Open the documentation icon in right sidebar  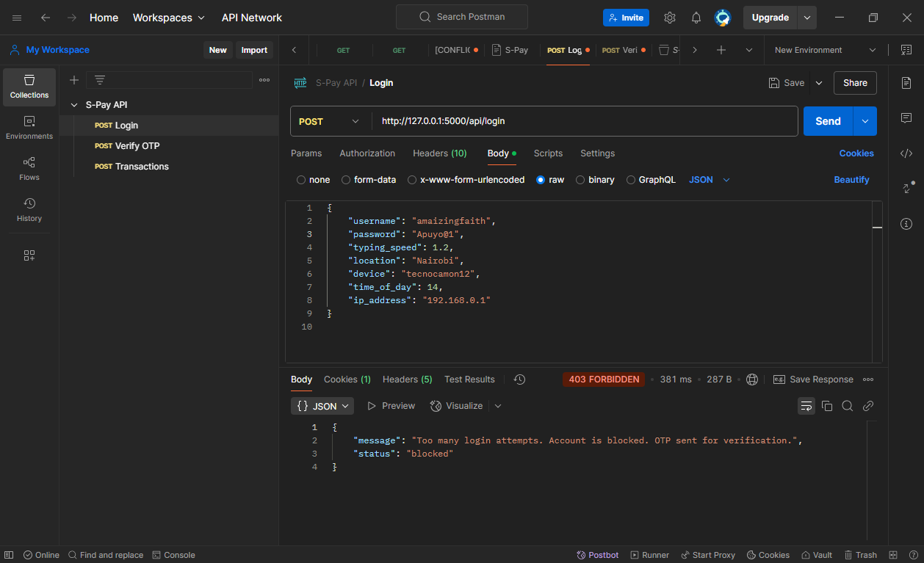(906, 83)
